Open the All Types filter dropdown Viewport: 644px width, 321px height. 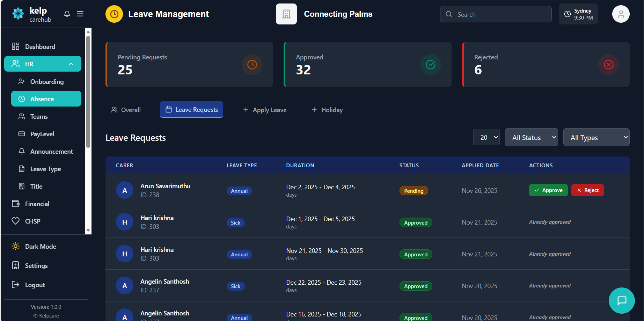596,138
